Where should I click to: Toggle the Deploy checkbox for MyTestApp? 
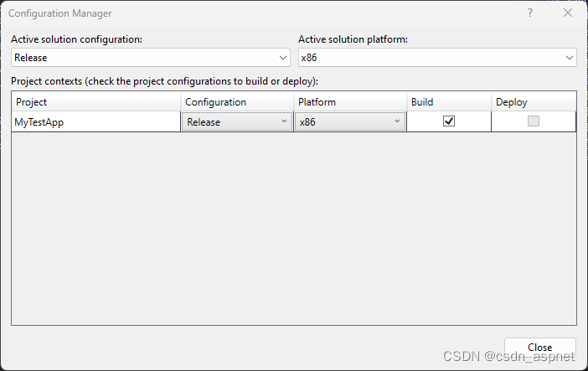534,121
